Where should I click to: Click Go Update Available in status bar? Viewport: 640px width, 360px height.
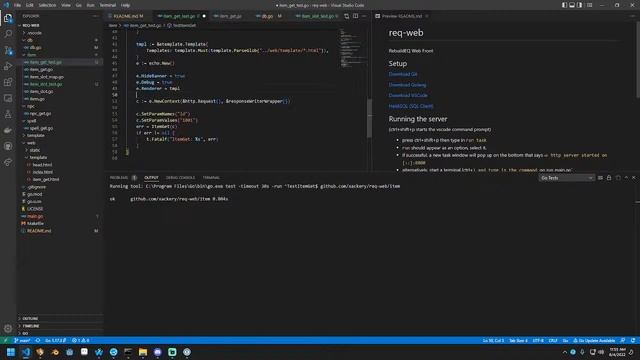[x=594, y=340]
